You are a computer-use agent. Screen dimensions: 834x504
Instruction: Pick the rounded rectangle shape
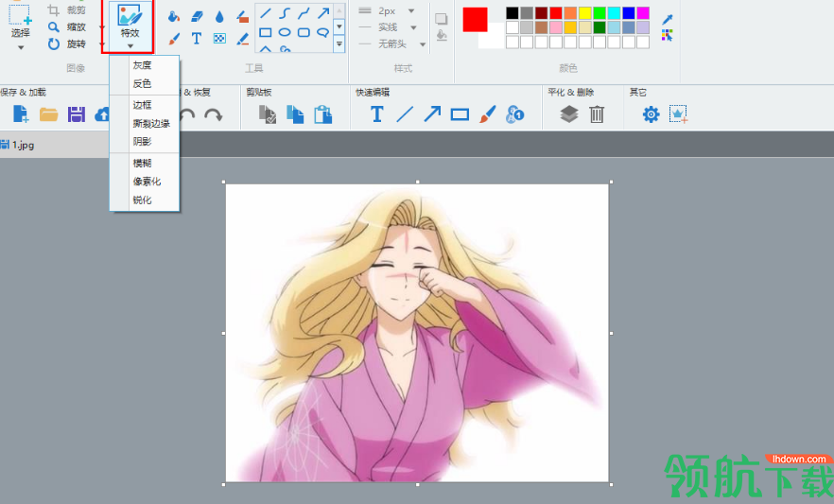(x=304, y=32)
